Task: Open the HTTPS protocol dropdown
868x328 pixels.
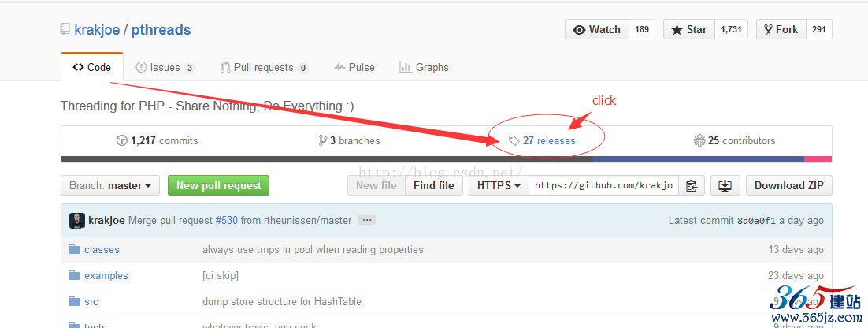Action: [x=499, y=185]
